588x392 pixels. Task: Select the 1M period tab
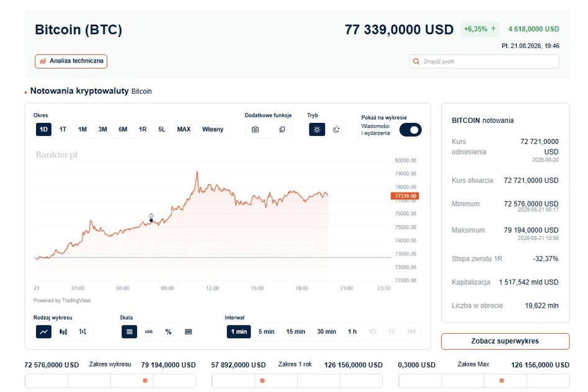tap(82, 130)
